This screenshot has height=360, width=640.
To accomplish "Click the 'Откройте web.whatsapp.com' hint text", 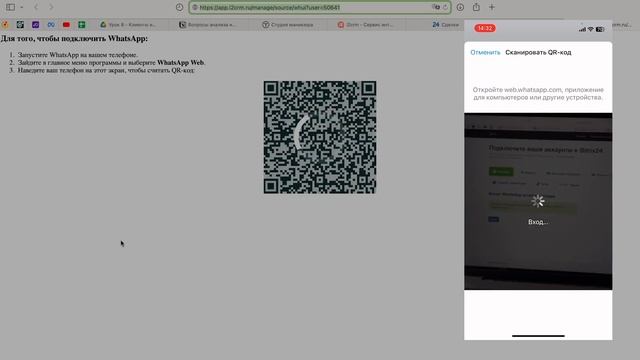I will pyautogui.click(x=538, y=93).
